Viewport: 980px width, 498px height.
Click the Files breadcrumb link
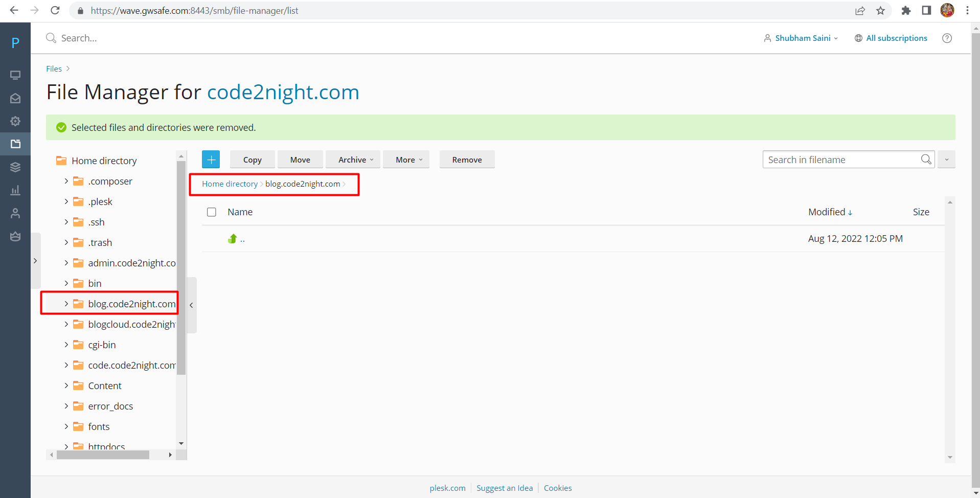(x=54, y=69)
